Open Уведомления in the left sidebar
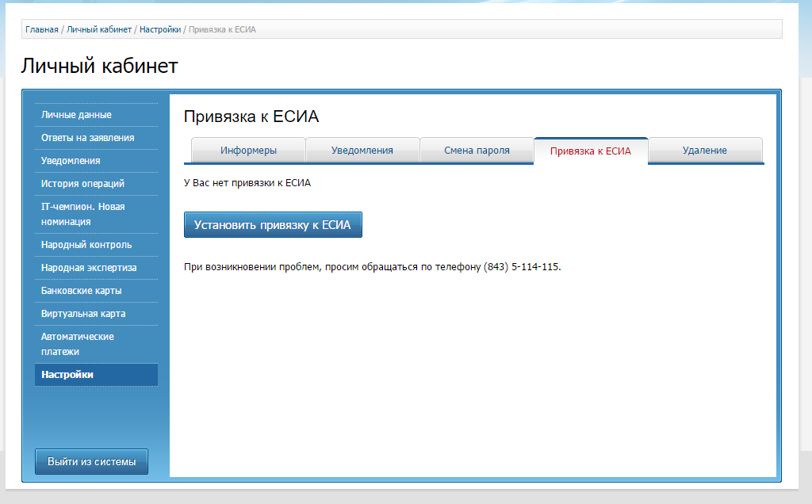This screenshot has height=504, width=812. pos(71,161)
